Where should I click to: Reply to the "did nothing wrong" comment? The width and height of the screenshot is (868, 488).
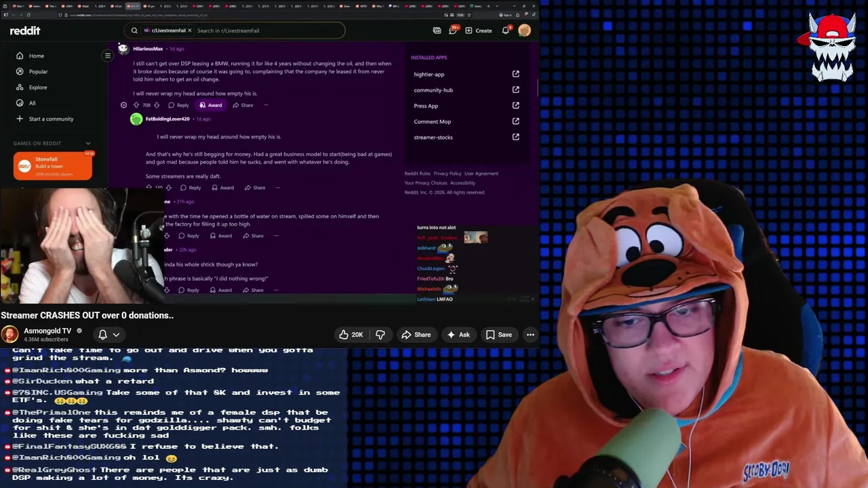[x=189, y=290]
